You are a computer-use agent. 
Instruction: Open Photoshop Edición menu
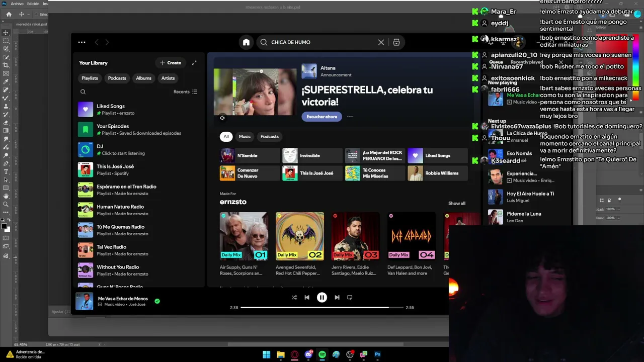(33, 4)
